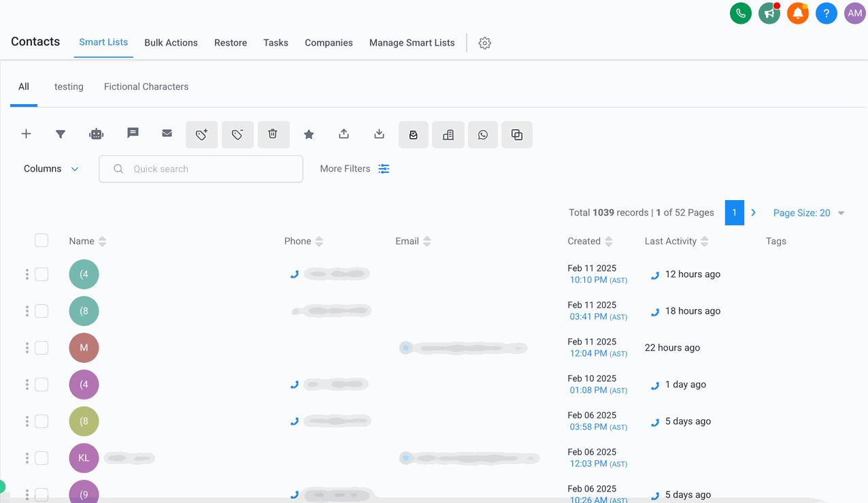
Task: Open three-dot menu for contact M row
Action: coord(27,348)
